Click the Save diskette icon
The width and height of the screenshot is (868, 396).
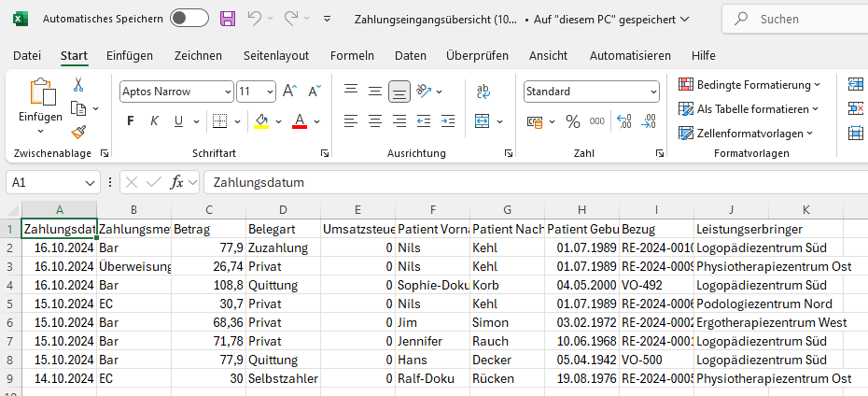coord(227,19)
